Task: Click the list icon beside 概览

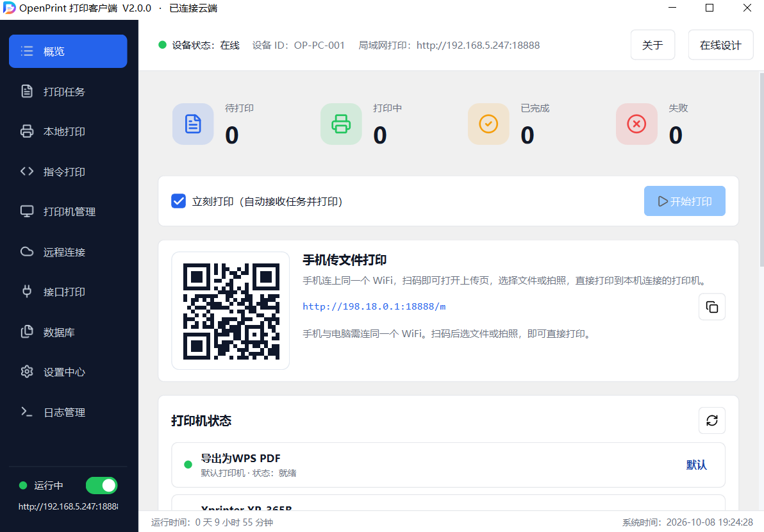Action: tap(27, 51)
